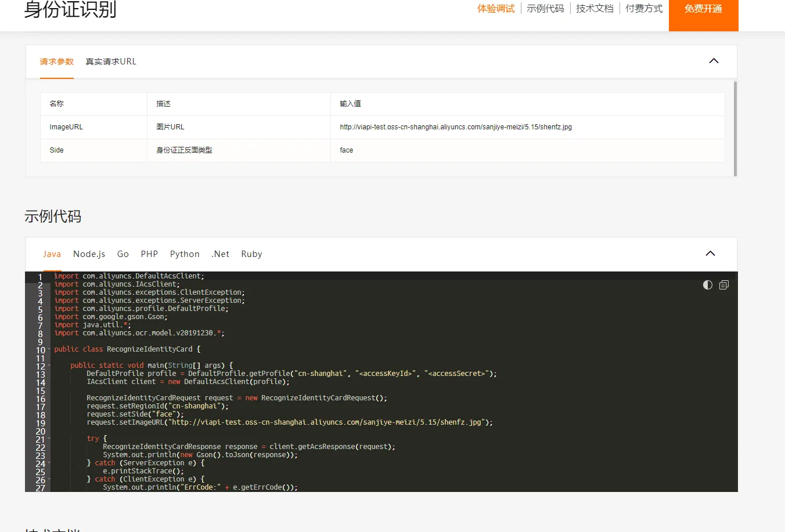Select the Go code tab
Viewport: 785px width, 532px height.
pyautogui.click(x=123, y=254)
